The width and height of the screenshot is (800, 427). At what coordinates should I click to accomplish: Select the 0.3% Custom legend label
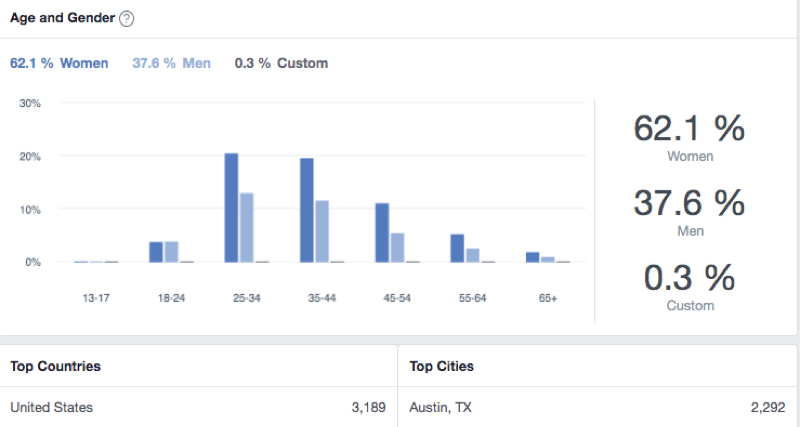(x=281, y=63)
